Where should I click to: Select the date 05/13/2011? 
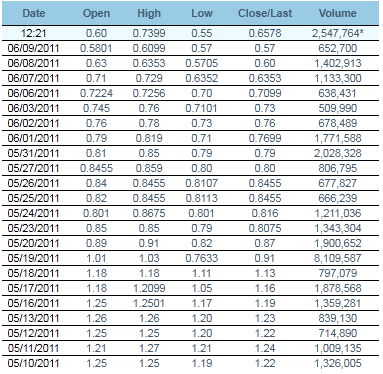33,318
